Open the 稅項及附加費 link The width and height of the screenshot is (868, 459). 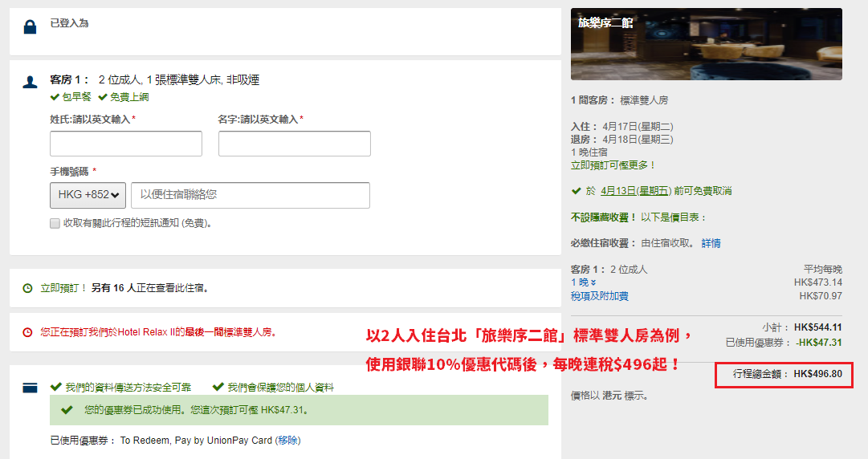click(x=600, y=296)
